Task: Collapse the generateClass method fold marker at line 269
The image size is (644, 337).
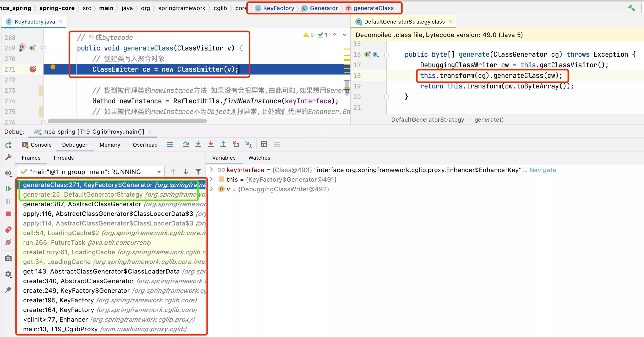Action: 43,49
